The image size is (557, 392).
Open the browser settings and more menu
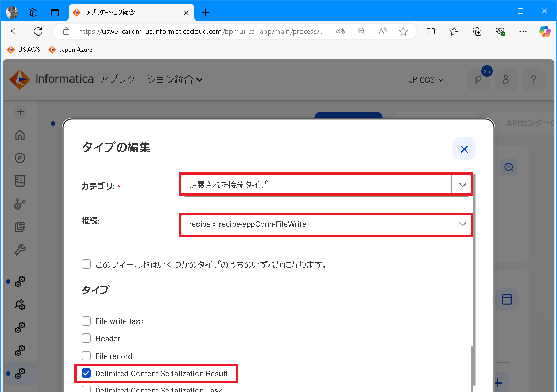pos(523,31)
